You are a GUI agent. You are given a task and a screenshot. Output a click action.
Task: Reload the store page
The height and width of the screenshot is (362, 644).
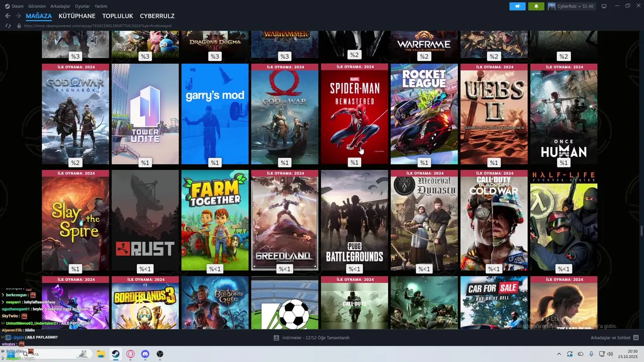tap(8, 26)
